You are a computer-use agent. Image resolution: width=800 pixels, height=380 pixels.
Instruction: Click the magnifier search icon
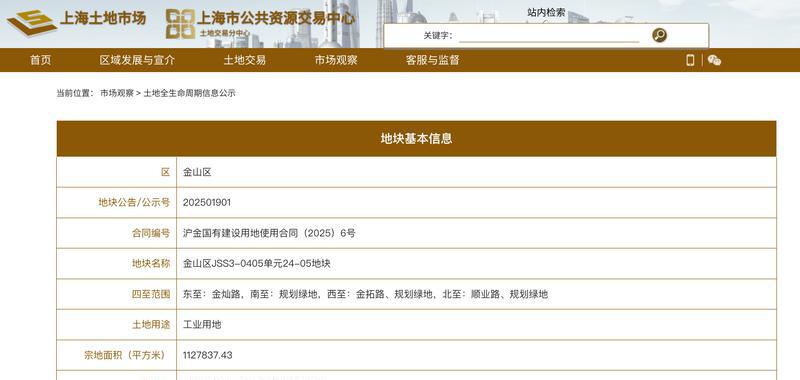659,35
